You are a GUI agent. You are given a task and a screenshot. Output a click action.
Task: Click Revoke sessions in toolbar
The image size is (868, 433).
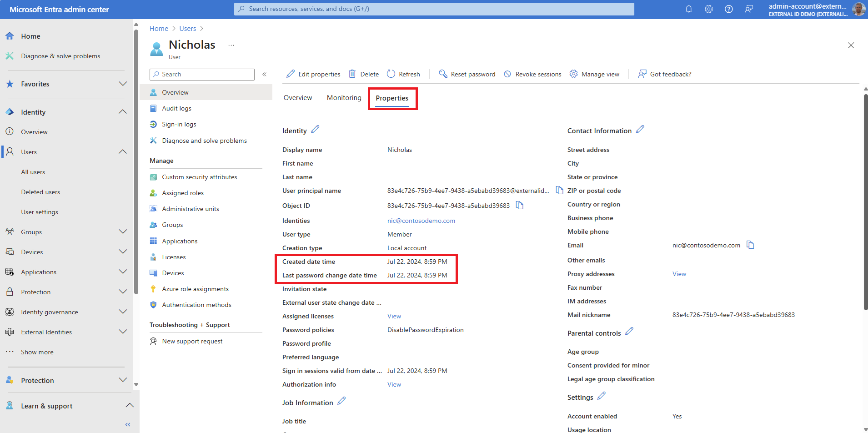(532, 74)
